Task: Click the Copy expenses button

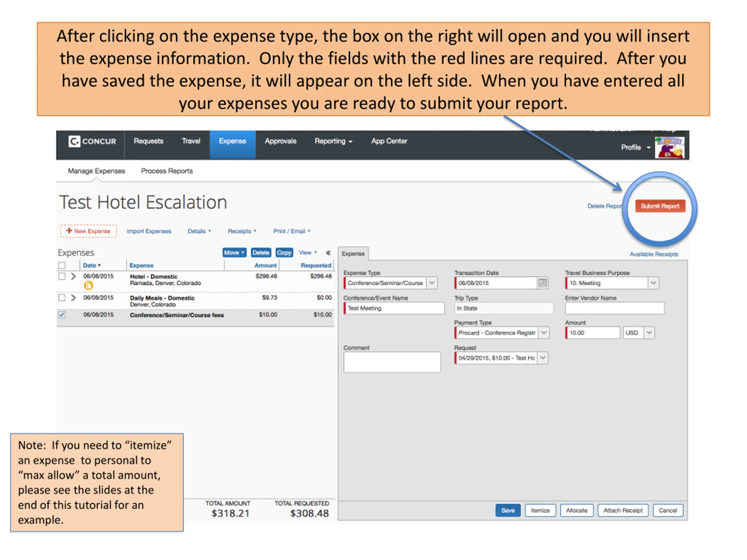Action: click(x=284, y=253)
